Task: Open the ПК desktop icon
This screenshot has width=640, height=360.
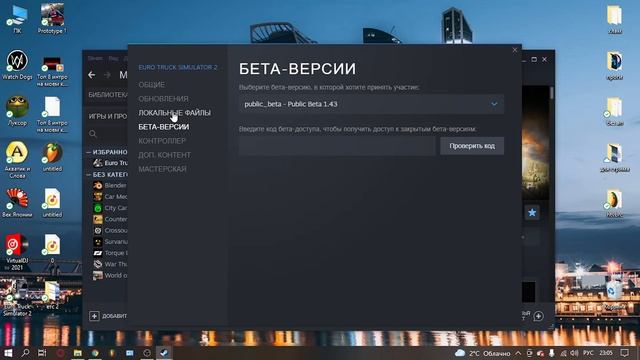Action: pos(17,19)
